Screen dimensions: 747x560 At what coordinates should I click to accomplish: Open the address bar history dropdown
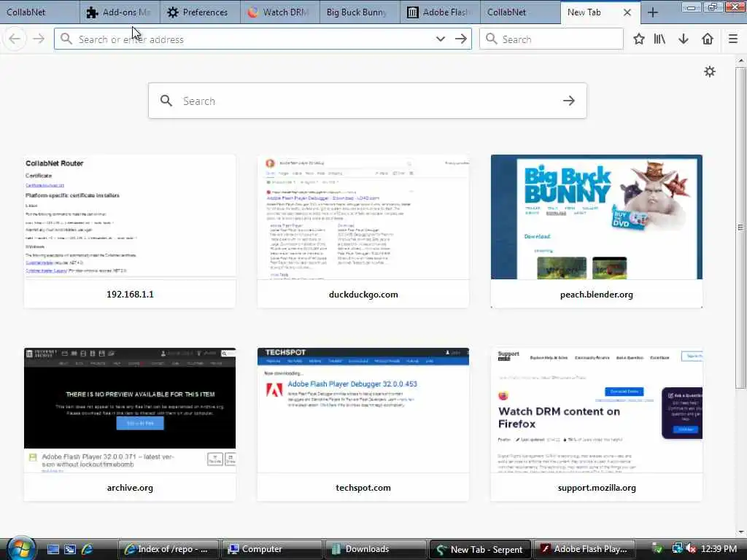(x=441, y=39)
